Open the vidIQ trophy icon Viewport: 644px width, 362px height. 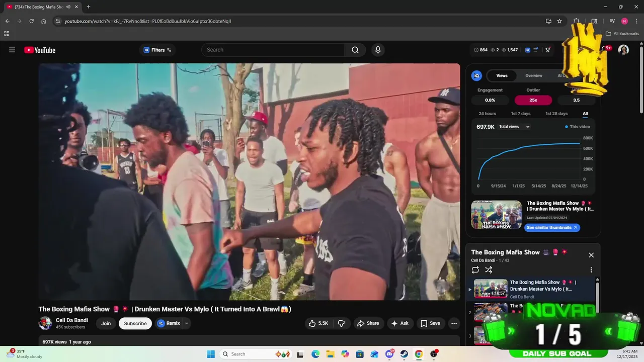point(548,50)
